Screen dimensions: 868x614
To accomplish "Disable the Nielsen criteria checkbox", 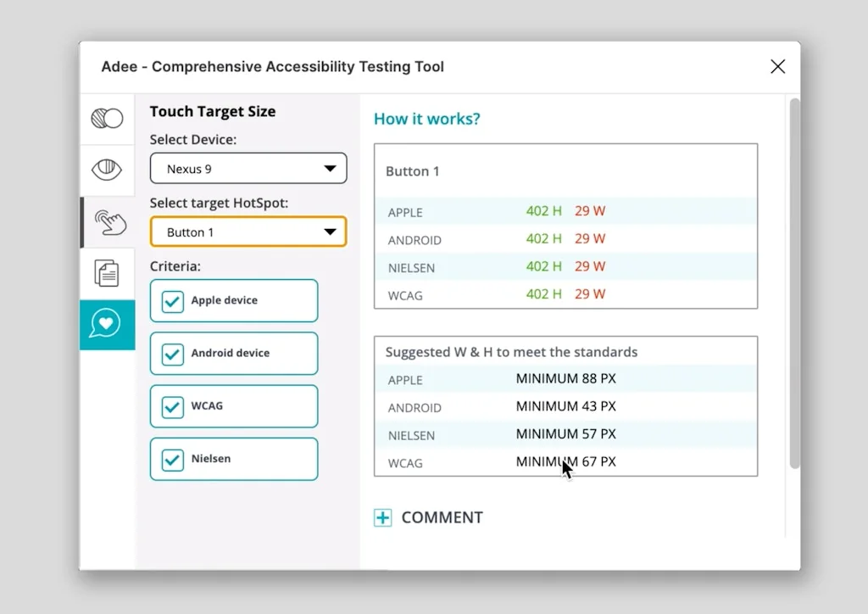I will 173,459.
